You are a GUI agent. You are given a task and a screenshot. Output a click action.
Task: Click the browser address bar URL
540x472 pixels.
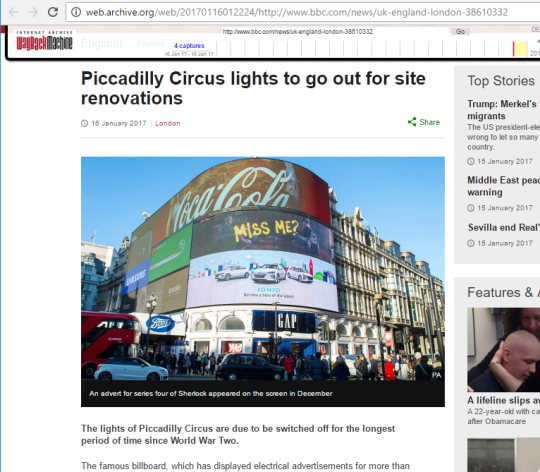point(297,12)
